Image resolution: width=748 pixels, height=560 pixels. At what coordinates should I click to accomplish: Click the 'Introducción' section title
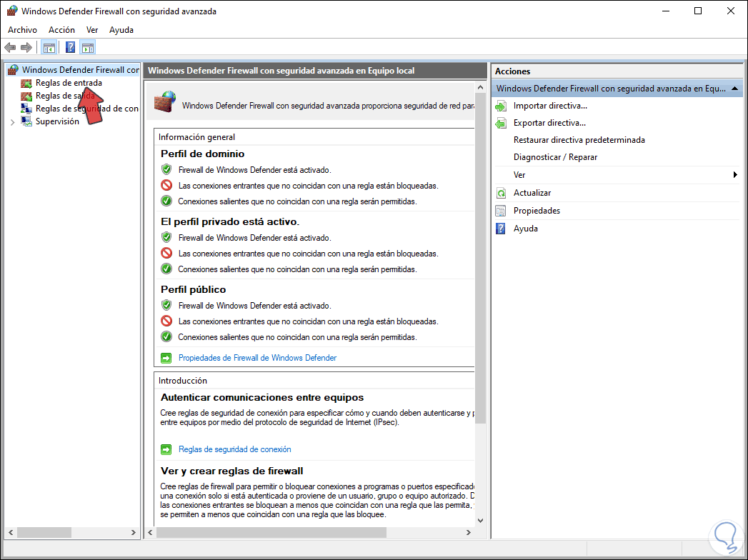coord(183,381)
